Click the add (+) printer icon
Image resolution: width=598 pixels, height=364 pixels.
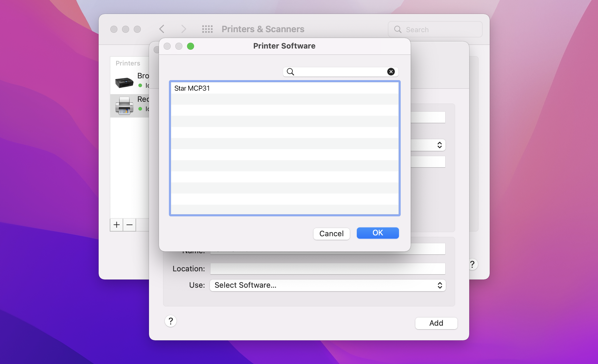tap(116, 225)
